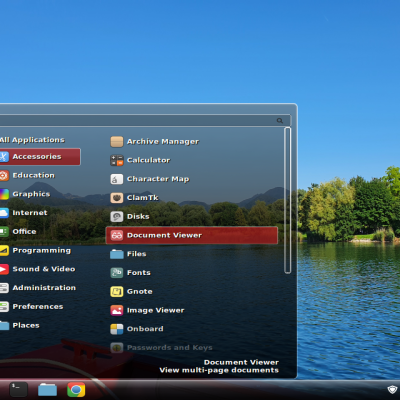Open the Fonts viewer
Screen dimensions: 400x400
130,273
